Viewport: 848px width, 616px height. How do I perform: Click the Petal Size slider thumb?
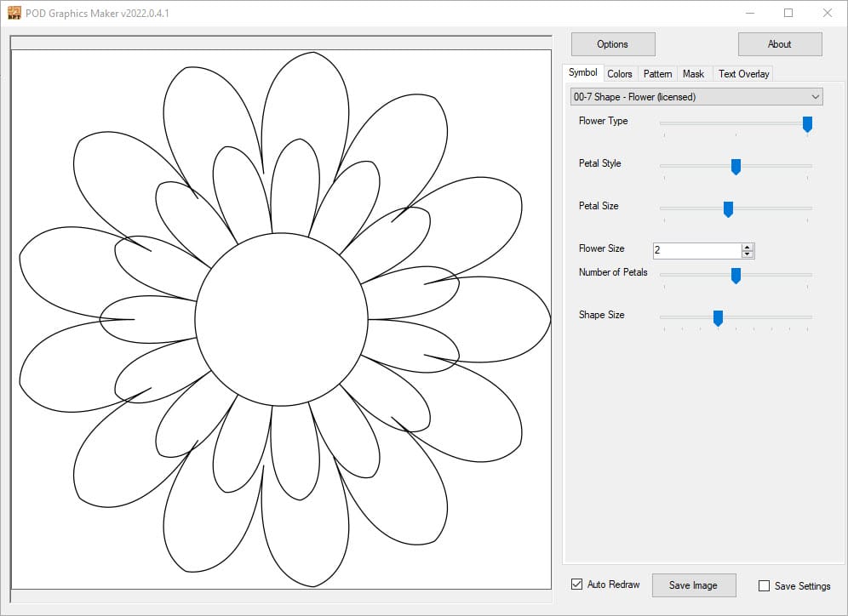728,209
